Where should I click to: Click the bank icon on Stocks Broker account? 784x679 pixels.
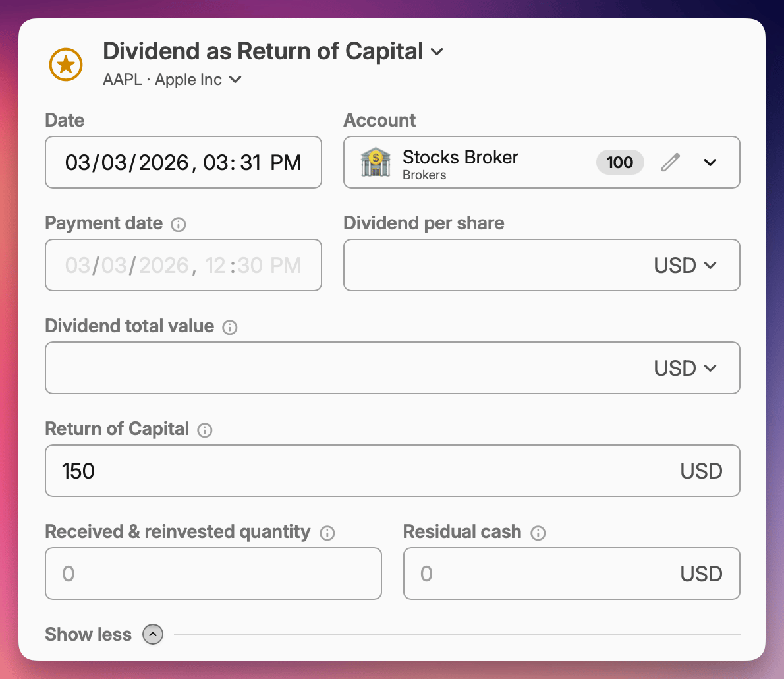[376, 162]
